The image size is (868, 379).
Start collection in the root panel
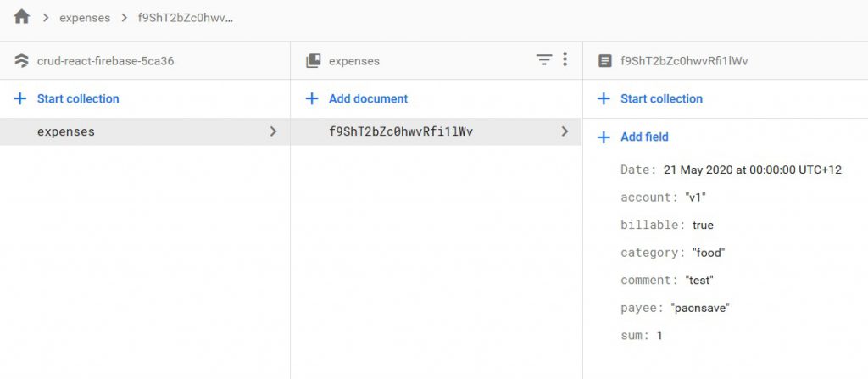pos(78,99)
